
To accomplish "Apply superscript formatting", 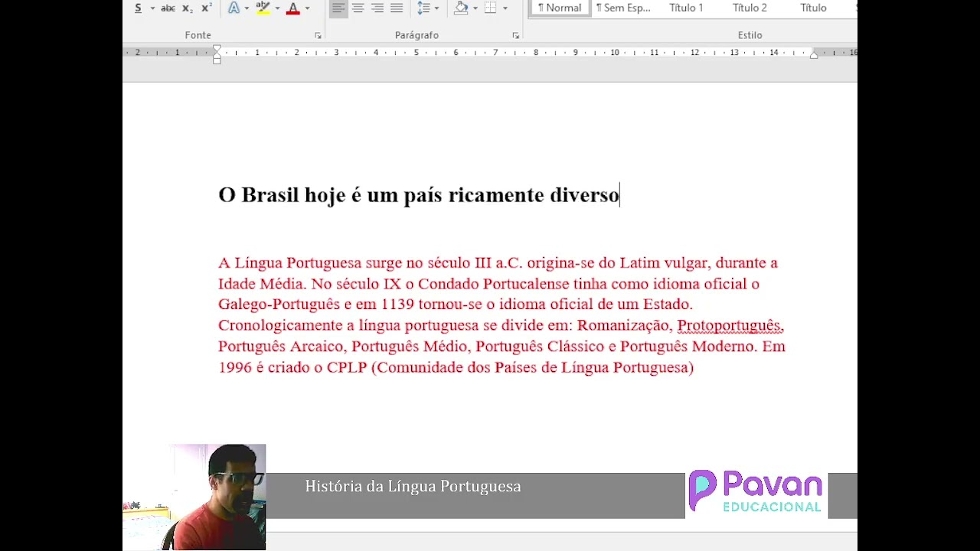I will [207, 8].
